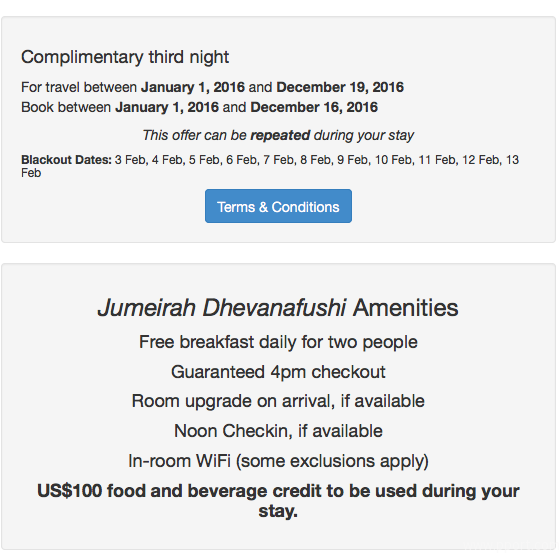Open the Terms & Conditions button
This screenshot has height=553, width=559.
click(278, 206)
